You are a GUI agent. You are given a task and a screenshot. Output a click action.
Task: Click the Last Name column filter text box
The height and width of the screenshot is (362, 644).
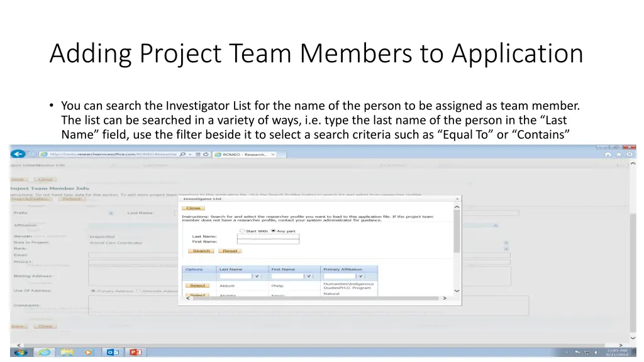pos(235,277)
